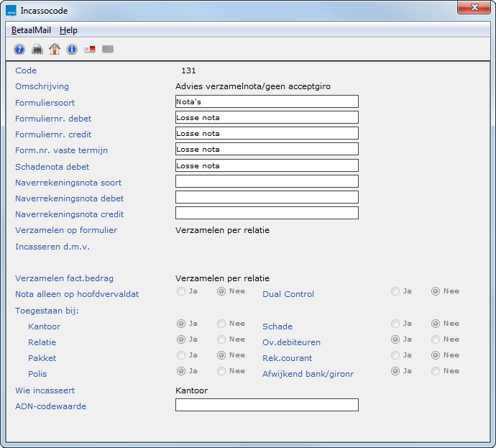Choose Nee for Kantoor
The height and width of the screenshot is (448, 496).
222,324
